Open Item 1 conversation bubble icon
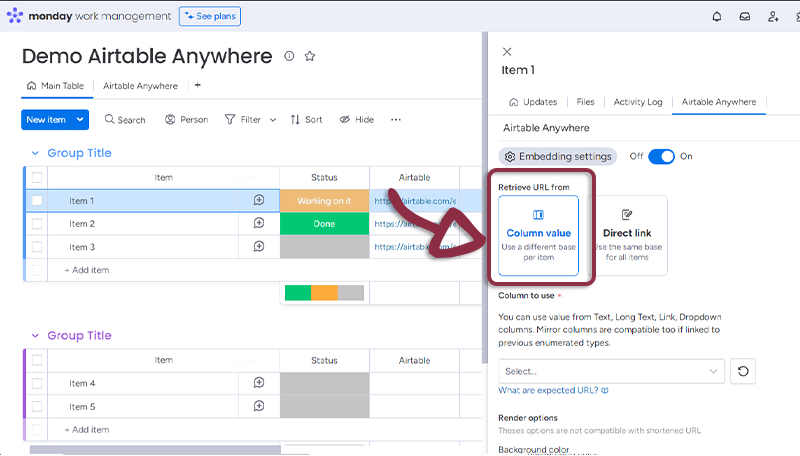 click(x=259, y=200)
